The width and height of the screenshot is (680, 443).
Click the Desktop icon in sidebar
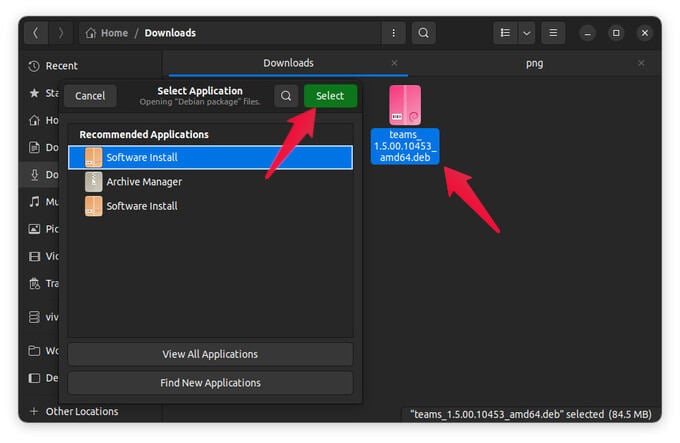[34, 378]
